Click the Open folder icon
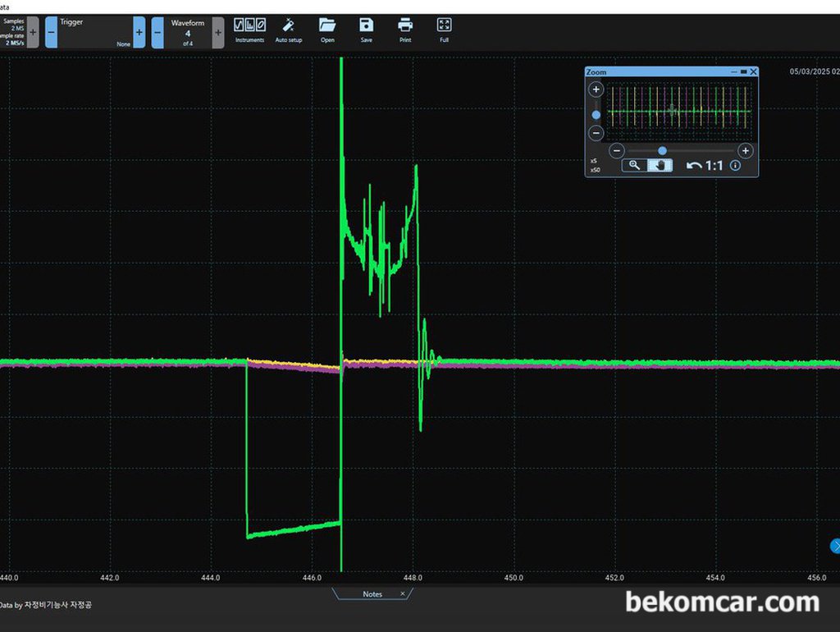Viewport: 840px width, 632px height. point(327,29)
